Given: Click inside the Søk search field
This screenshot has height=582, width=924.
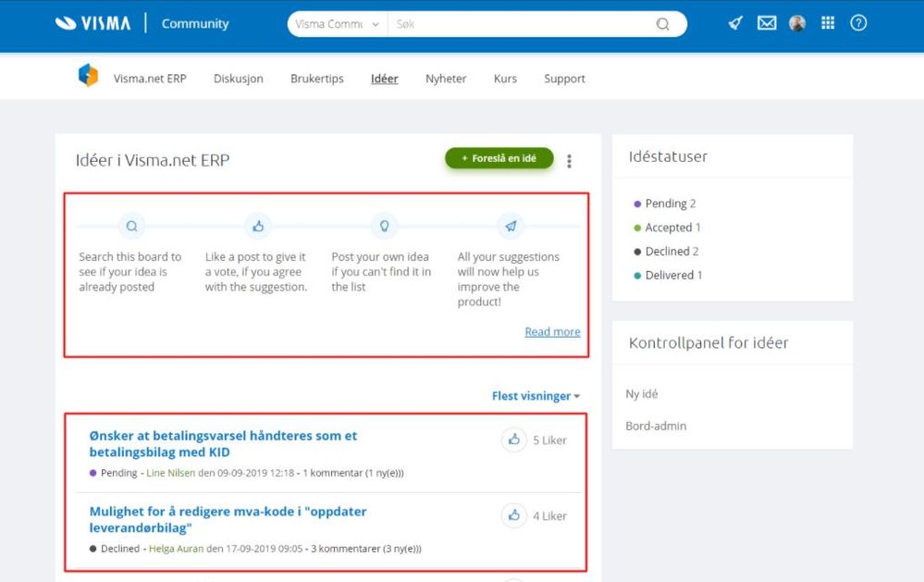Looking at the screenshot, I should tap(518, 24).
